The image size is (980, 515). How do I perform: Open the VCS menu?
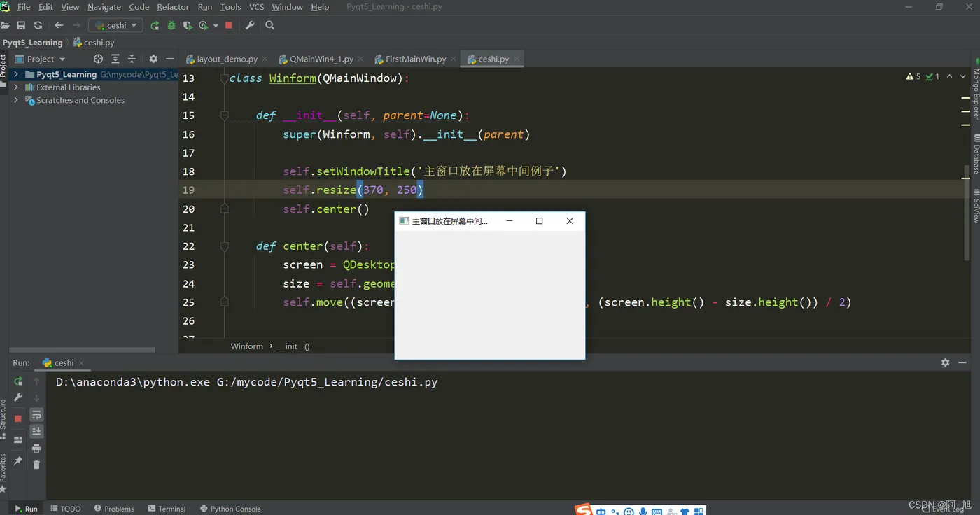coord(257,7)
